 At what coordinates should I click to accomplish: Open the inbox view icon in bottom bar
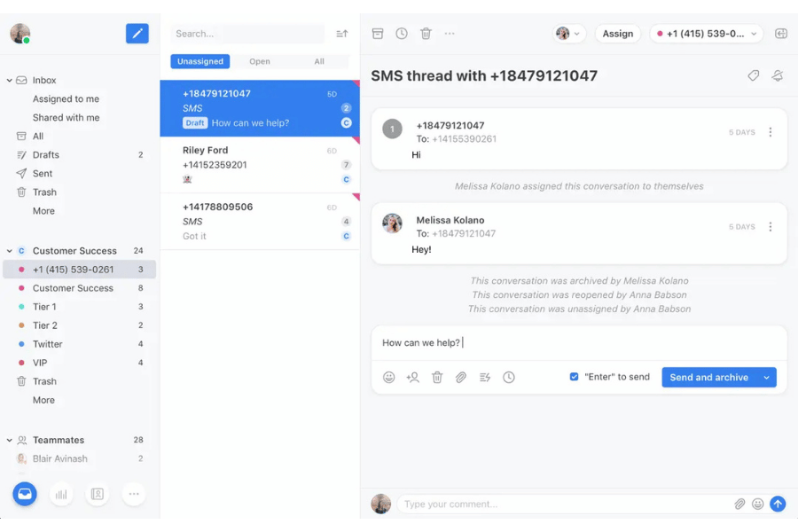(25, 494)
